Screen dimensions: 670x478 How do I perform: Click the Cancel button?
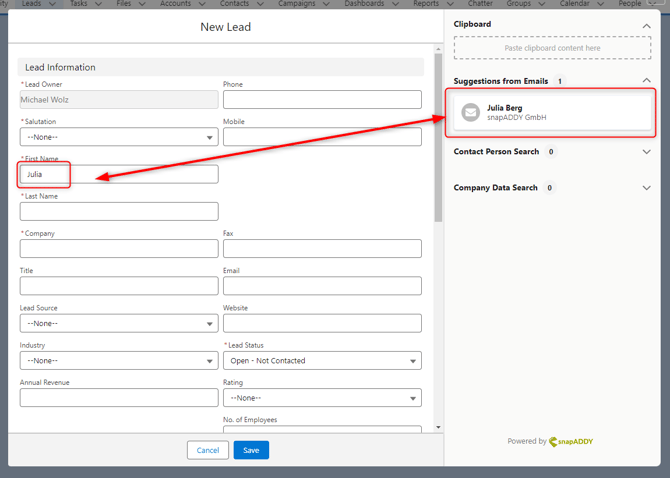coord(208,450)
